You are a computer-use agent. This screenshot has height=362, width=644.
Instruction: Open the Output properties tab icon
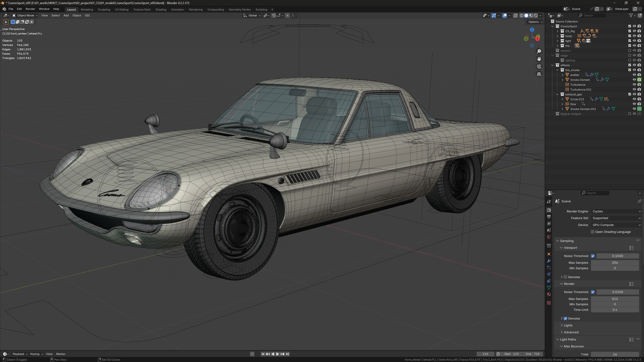pos(549,217)
